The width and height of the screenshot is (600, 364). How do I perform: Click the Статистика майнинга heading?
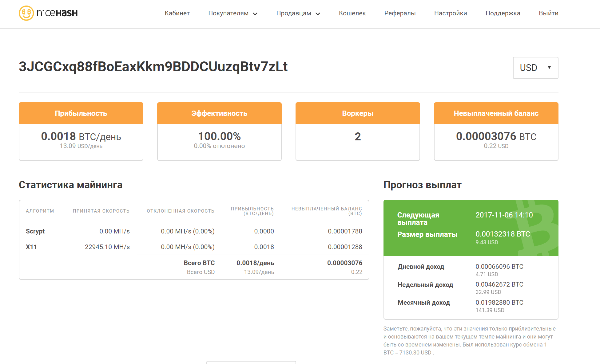70,185
